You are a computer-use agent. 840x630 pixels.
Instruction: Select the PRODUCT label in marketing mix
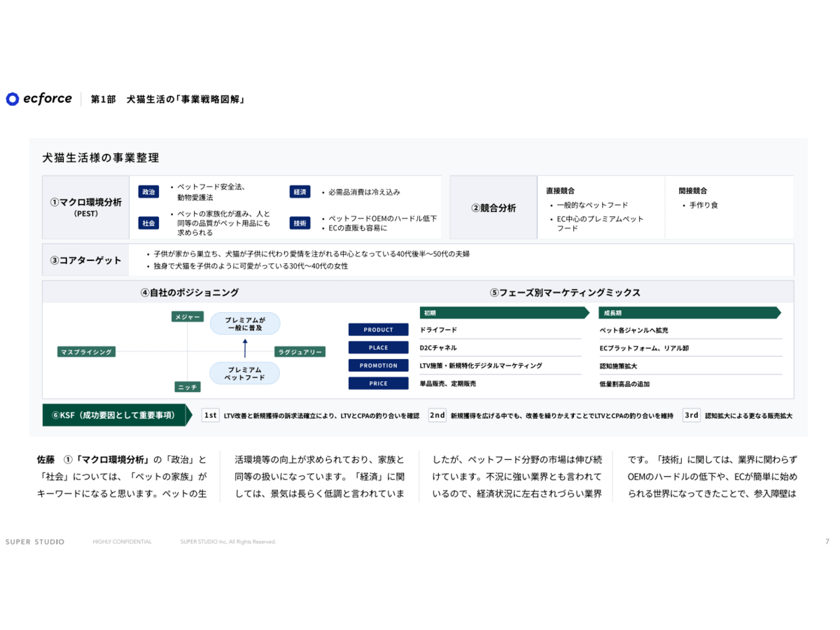tap(378, 330)
